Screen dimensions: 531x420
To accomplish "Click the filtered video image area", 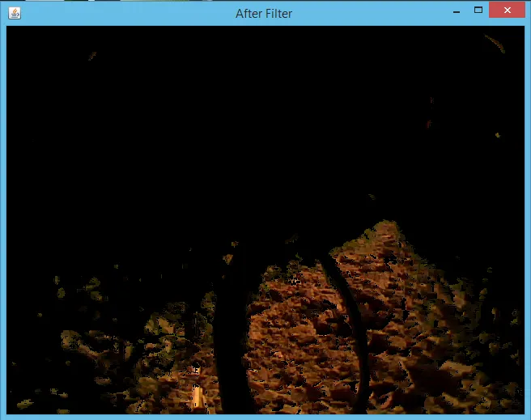I will pos(265,220).
